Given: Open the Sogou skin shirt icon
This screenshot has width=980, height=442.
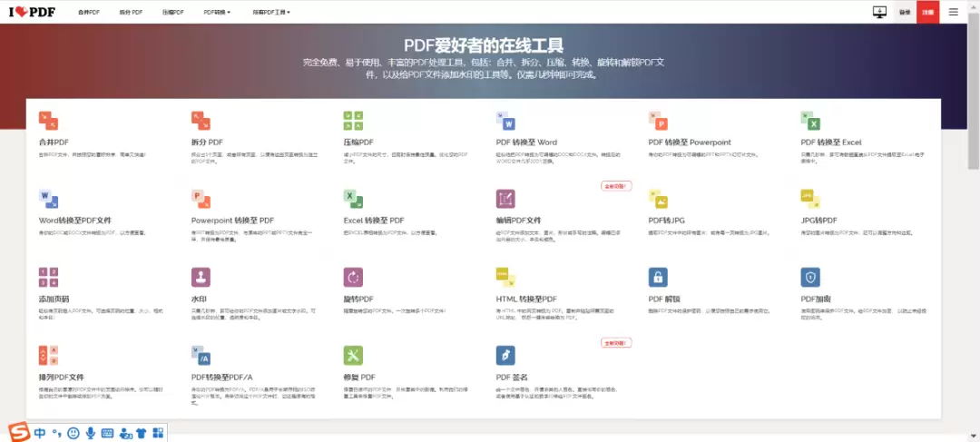Looking at the screenshot, I should click(x=141, y=433).
